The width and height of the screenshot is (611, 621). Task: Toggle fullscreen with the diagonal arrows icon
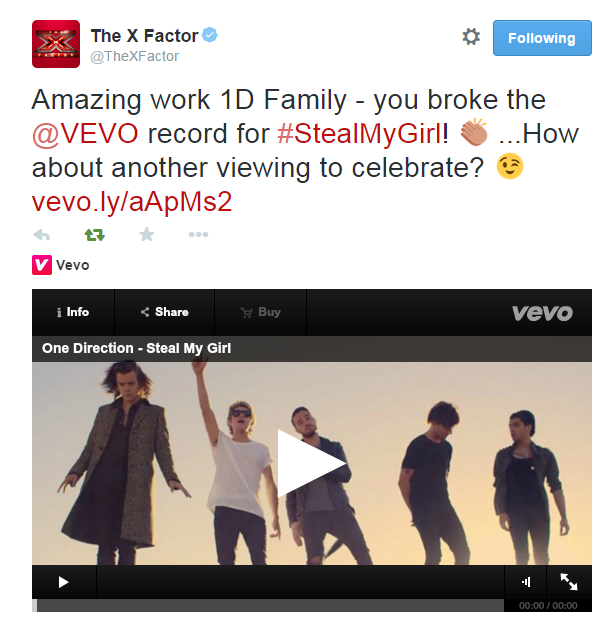point(569,582)
